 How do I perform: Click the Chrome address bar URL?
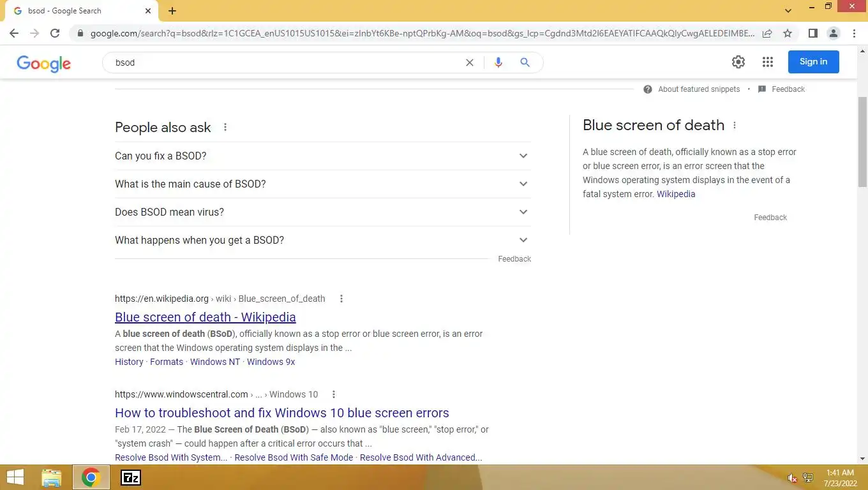[x=421, y=33]
